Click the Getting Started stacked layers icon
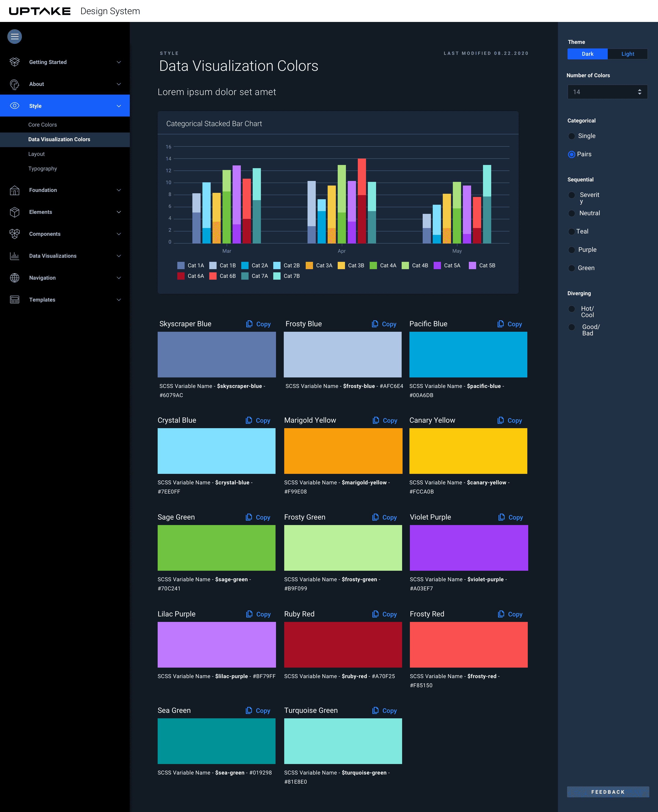 14,62
